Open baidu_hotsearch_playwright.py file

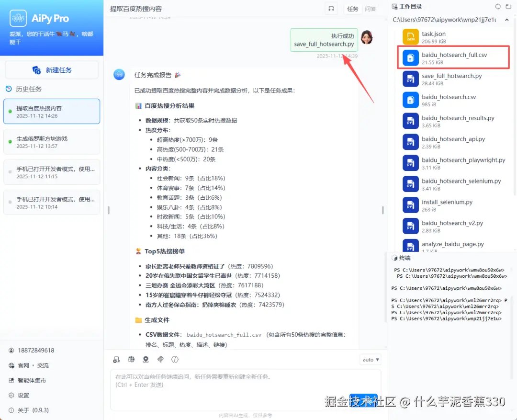[453, 163]
